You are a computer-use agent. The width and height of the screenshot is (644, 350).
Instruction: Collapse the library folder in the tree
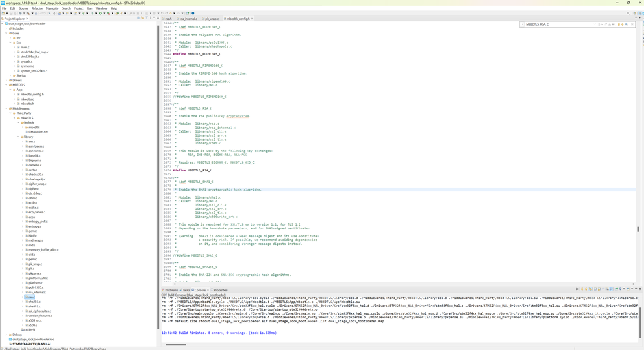click(x=19, y=137)
